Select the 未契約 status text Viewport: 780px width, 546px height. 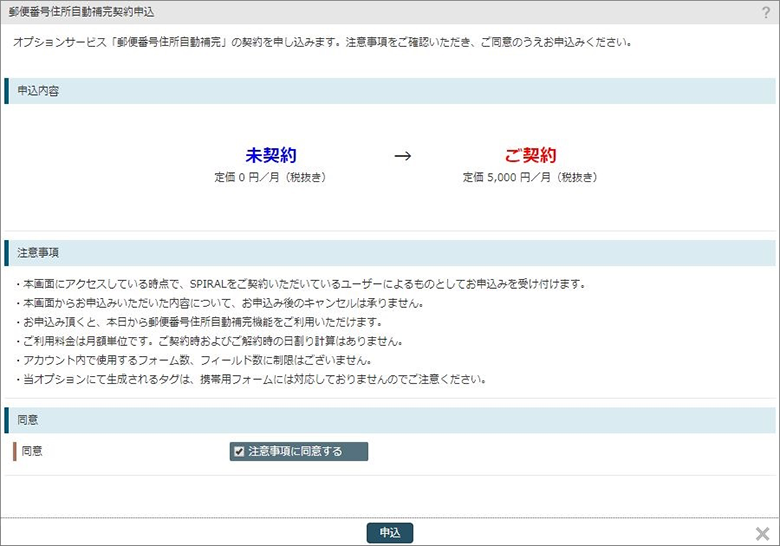271,156
